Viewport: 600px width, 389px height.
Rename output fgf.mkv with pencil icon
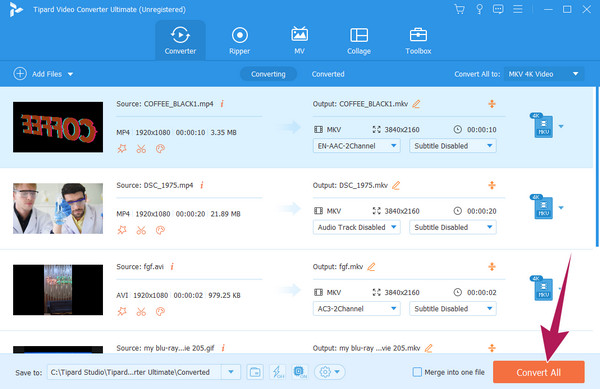coord(371,267)
